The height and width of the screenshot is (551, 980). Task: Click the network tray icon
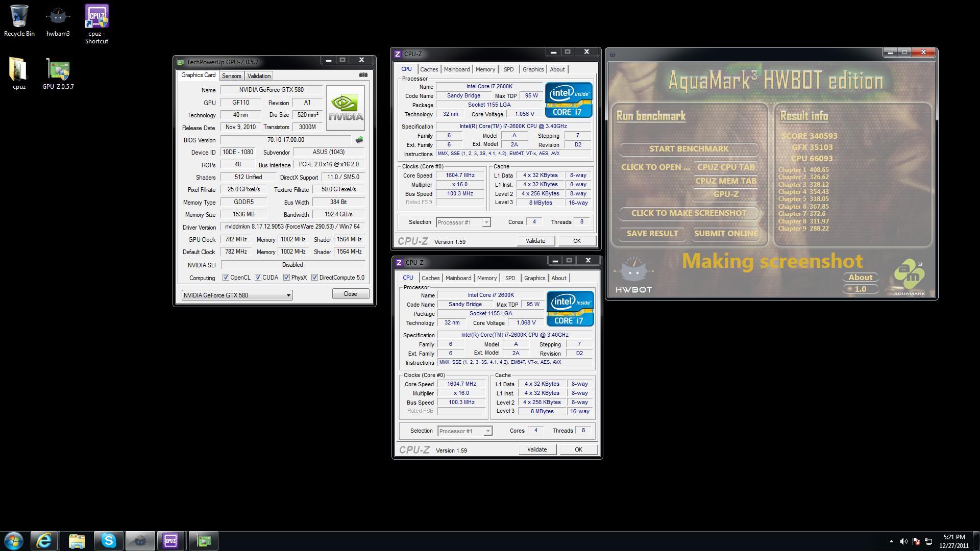928,541
